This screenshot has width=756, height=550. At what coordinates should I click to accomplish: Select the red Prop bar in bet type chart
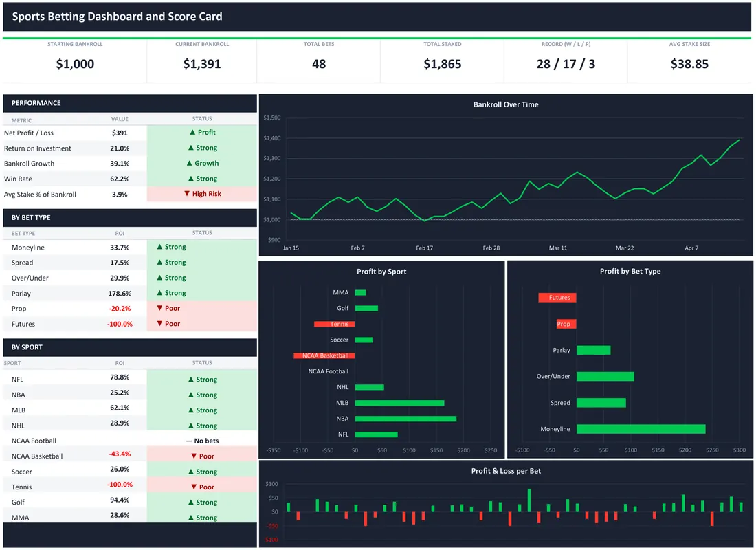click(566, 324)
